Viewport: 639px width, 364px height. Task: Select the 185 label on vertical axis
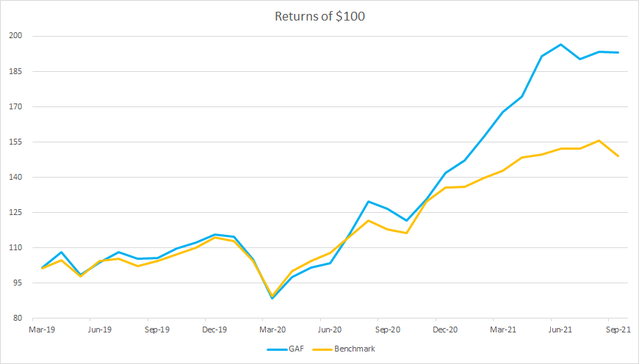[x=16, y=71]
